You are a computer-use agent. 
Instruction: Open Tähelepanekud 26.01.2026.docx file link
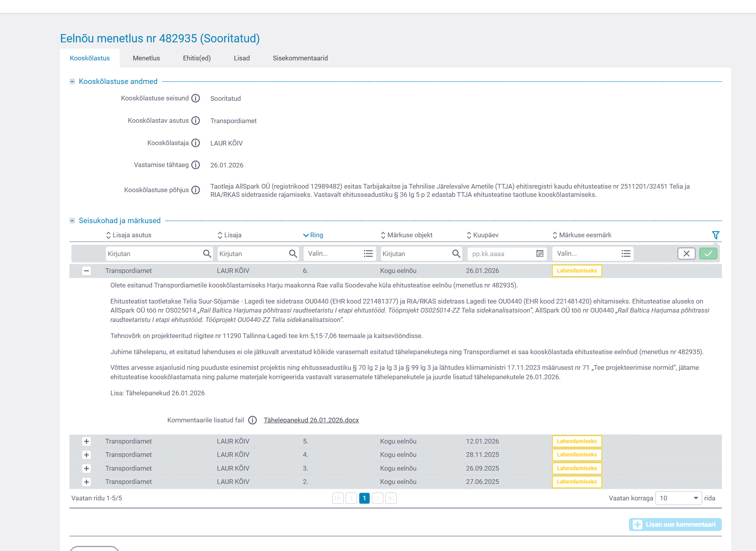[311, 420]
